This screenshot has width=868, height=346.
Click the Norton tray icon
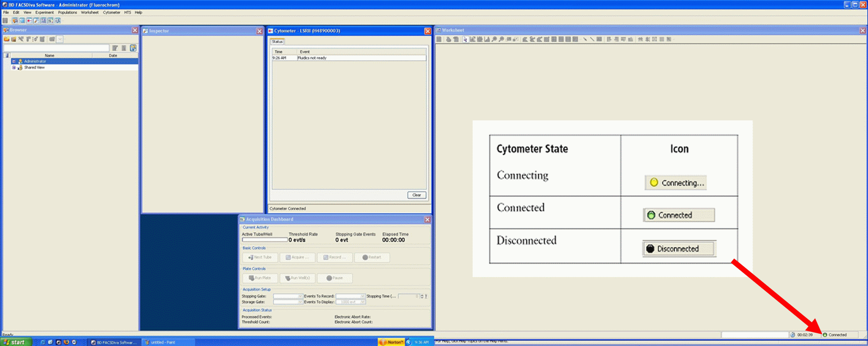point(391,342)
